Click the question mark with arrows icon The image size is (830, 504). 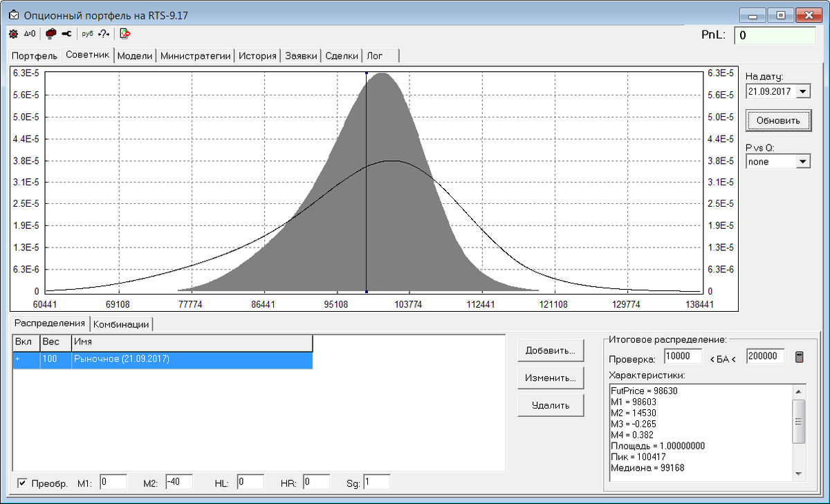104,33
